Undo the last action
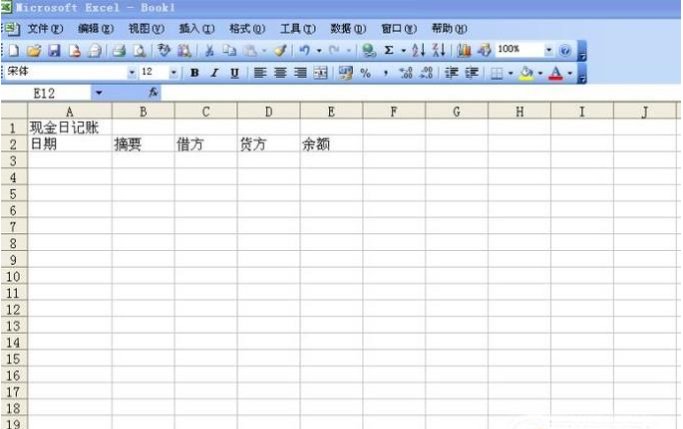The height and width of the screenshot is (429, 683). pyautogui.click(x=304, y=51)
